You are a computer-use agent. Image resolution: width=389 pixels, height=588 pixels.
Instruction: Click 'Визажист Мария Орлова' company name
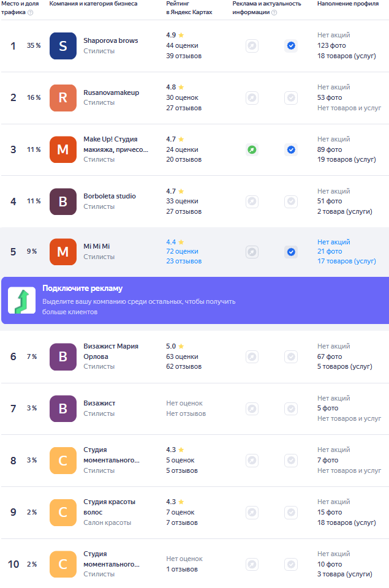click(x=111, y=352)
